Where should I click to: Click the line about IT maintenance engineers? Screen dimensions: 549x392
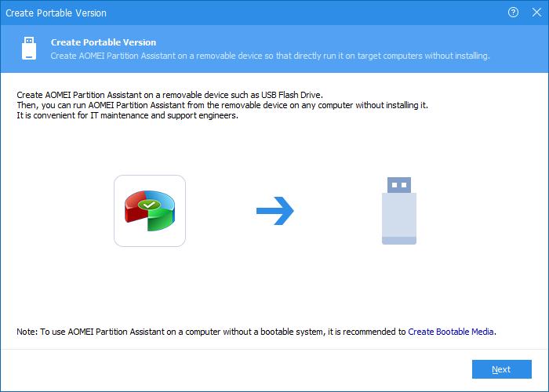point(127,115)
